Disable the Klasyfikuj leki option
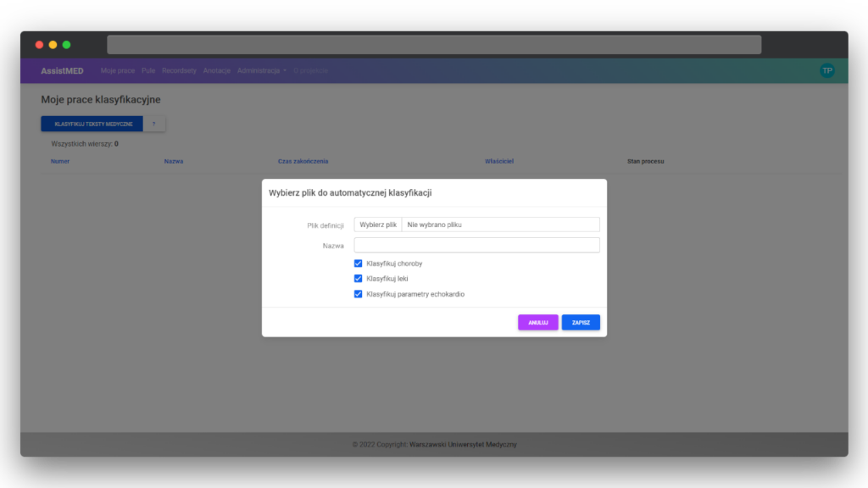This screenshot has width=868, height=488. pos(359,278)
